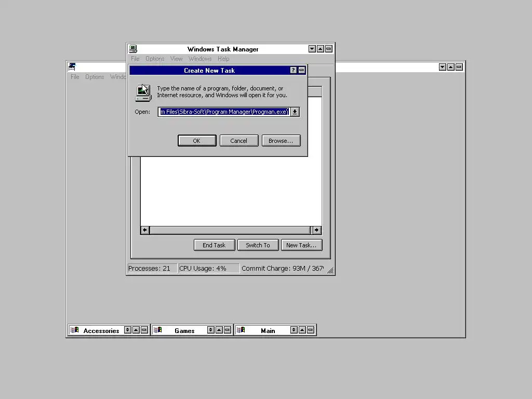Click the Accessories group maximize button

tap(136, 330)
